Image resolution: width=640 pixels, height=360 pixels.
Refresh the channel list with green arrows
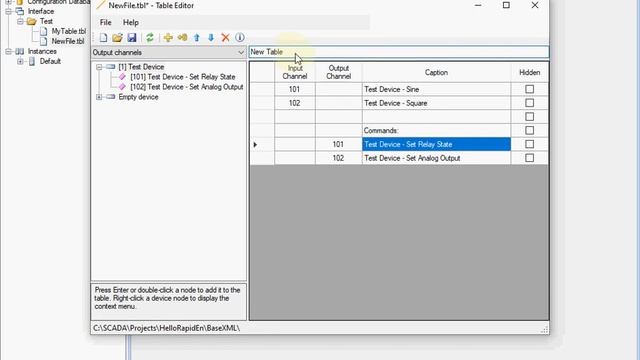point(150,38)
